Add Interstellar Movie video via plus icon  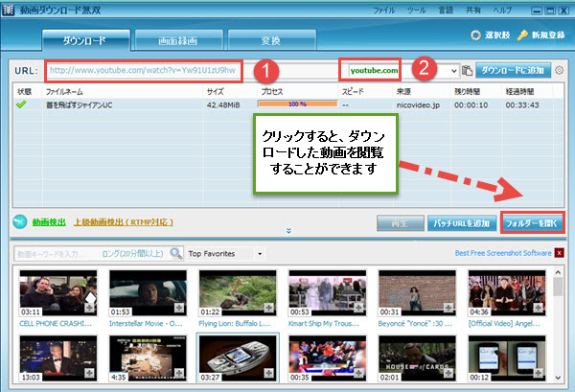[179, 308]
